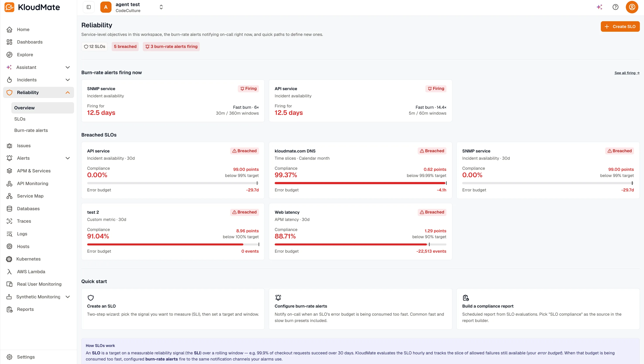Click the Build a compliance report title
Screen dimensions: 644x364
pos(488,306)
